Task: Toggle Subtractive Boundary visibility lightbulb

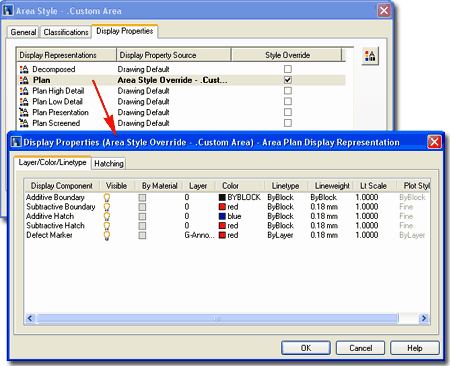Action: [107, 207]
